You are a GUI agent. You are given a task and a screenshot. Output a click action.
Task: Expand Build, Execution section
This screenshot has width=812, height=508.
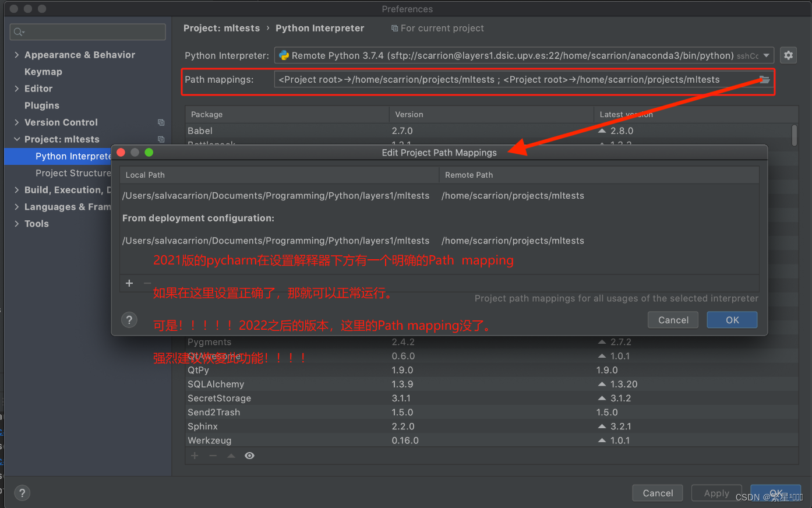coord(16,190)
